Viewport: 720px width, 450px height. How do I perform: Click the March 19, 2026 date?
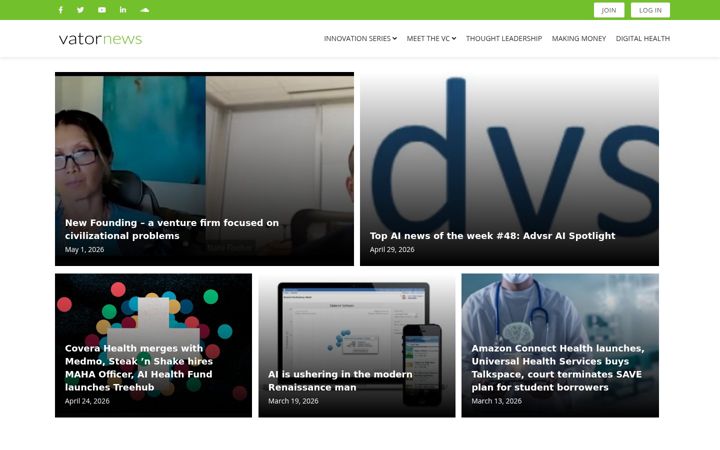[x=293, y=401]
